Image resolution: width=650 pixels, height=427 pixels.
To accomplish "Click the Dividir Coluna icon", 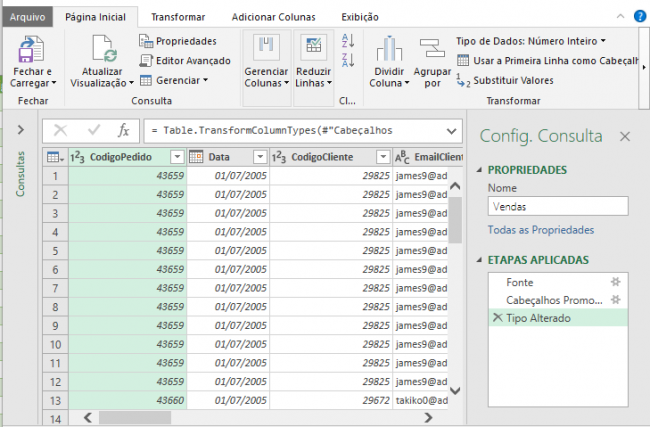I will click(x=388, y=50).
